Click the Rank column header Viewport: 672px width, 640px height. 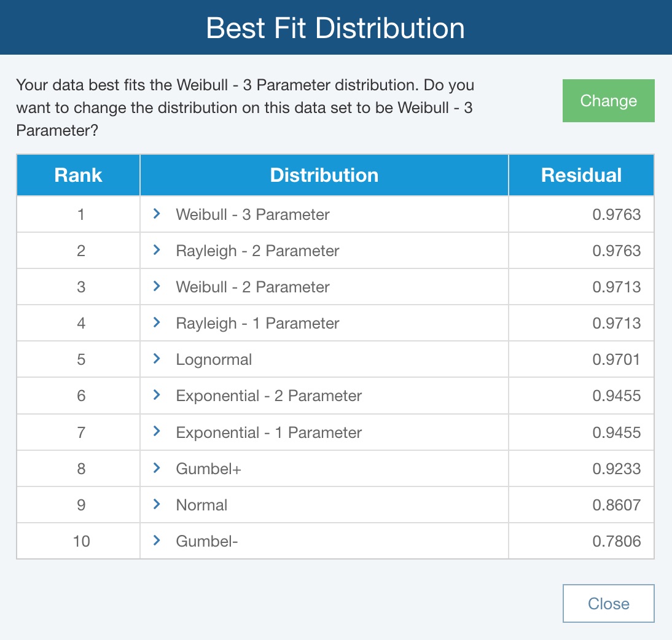(x=78, y=175)
